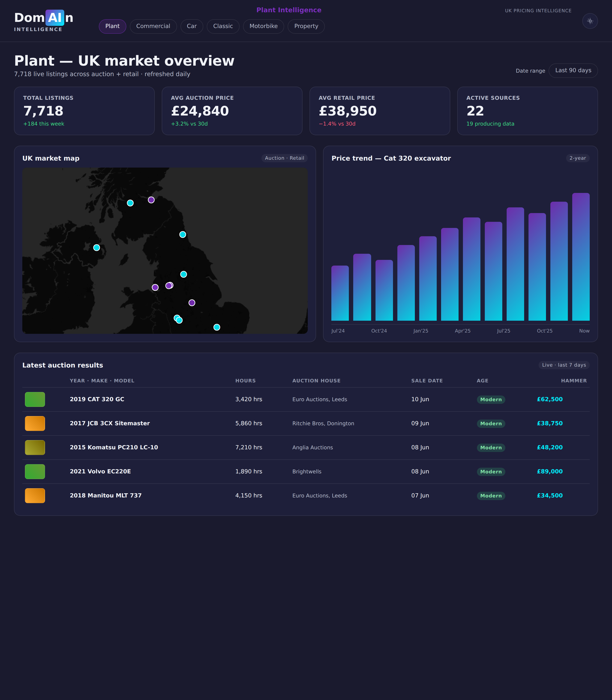Open the Last 90 days date range dropdown
Viewport: 612px width, 700px height.
[573, 70]
